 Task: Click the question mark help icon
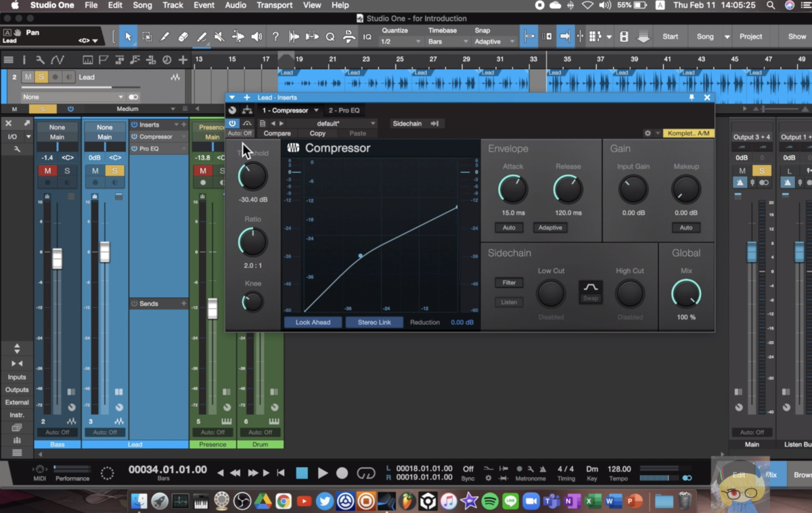click(275, 37)
